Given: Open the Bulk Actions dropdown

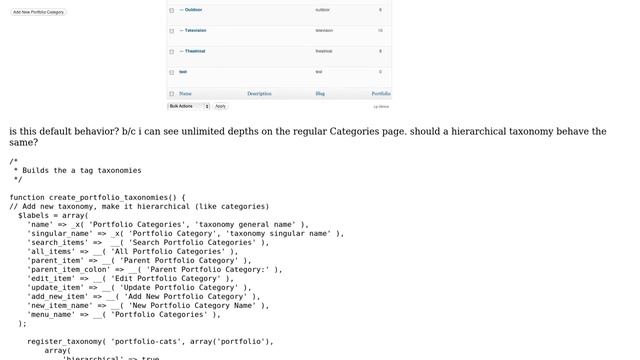Looking at the screenshot, I should (189, 107).
